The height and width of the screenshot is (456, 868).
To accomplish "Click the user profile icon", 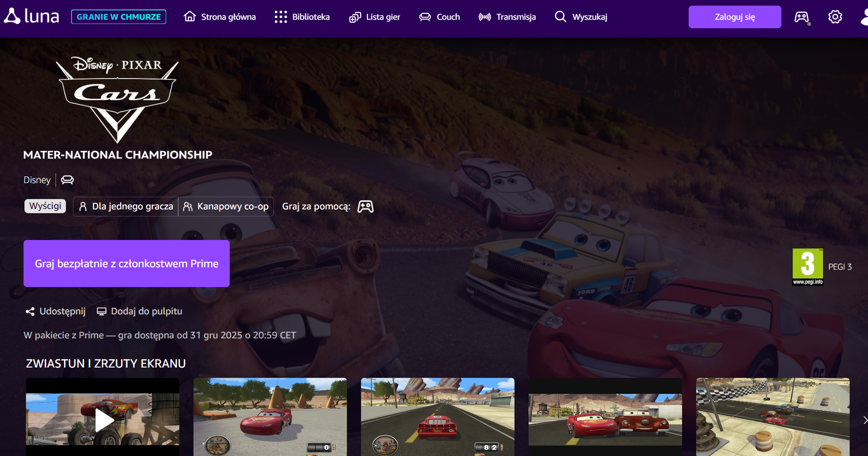I will [x=864, y=17].
